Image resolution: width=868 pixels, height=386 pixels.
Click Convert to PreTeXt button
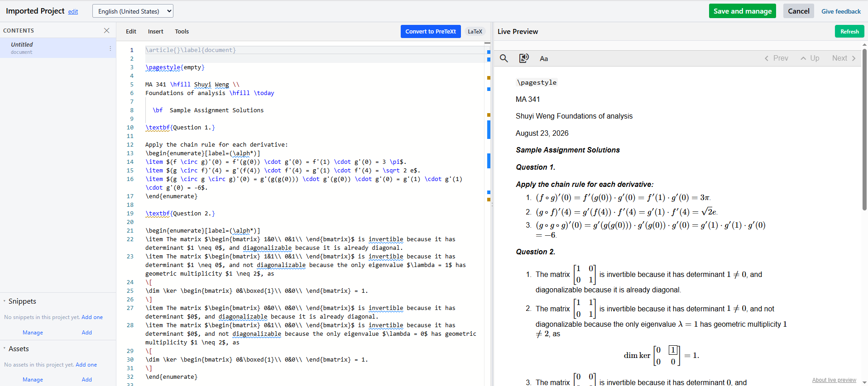[x=431, y=32]
